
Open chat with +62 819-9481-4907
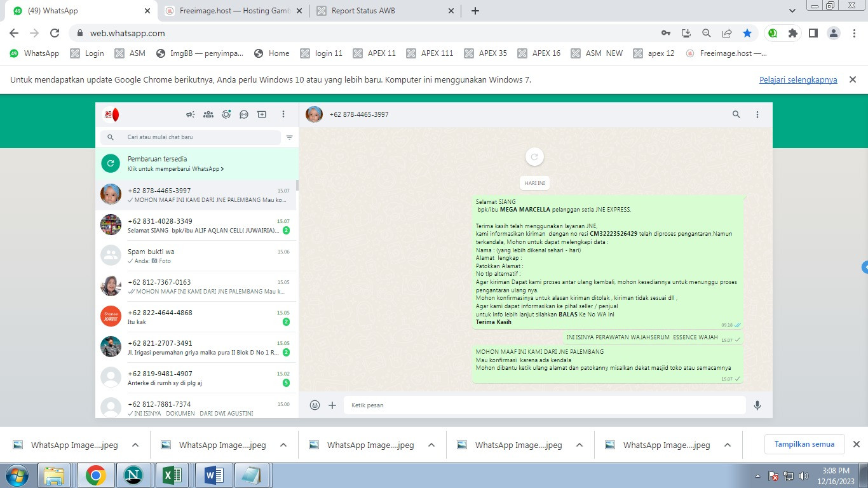[196, 378]
